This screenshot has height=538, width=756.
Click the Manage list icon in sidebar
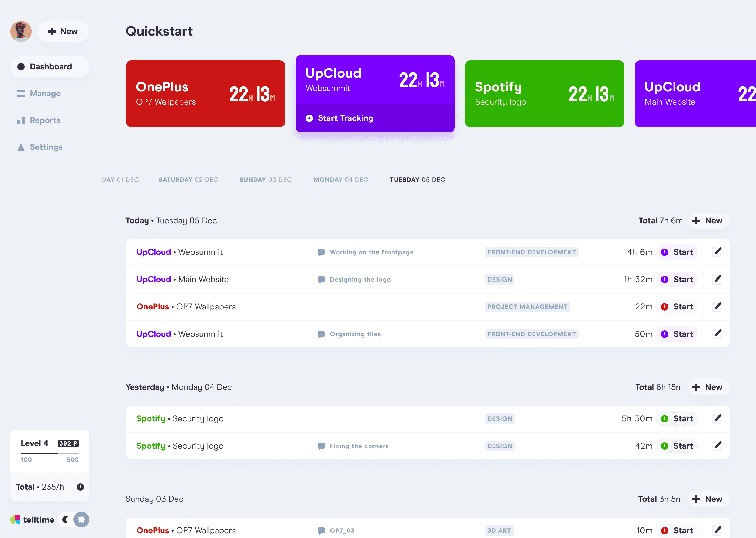click(21, 94)
